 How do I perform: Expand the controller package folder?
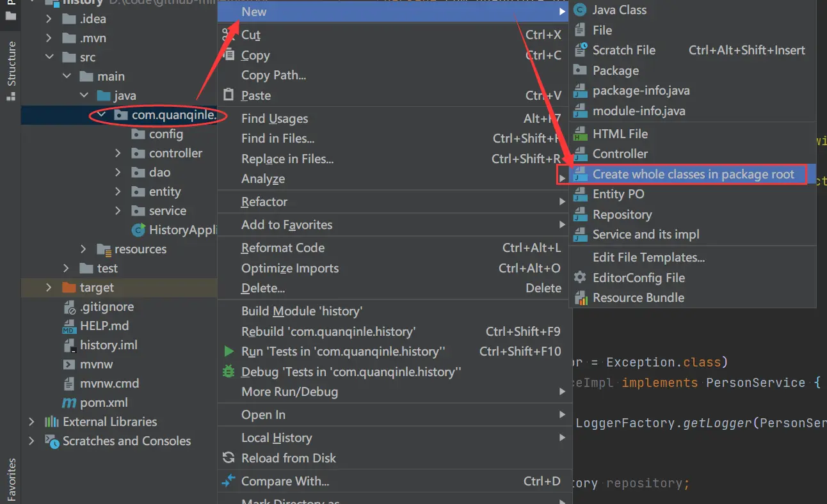click(118, 154)
